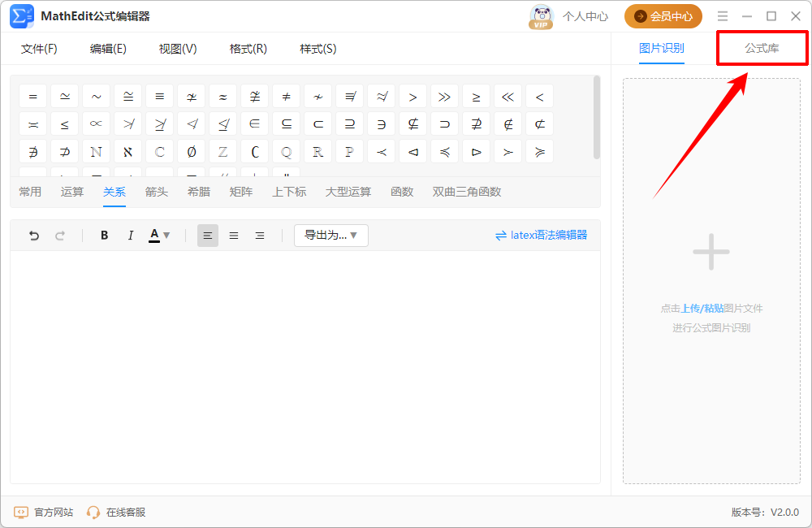Insert the double-struck P symbol
812x528 pixels.
tap(349, 152)
